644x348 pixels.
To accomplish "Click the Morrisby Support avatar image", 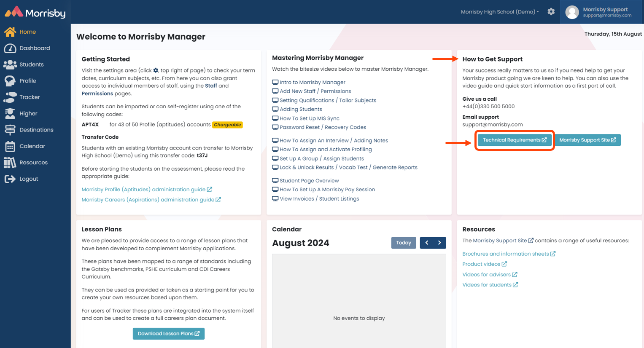I will pos(572,12).
